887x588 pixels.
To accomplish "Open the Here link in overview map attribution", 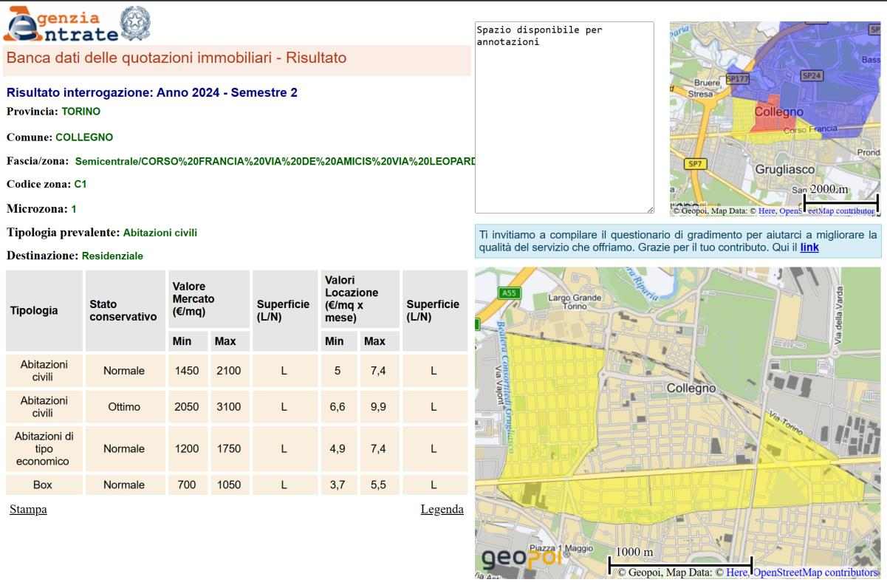I will 767,211.
